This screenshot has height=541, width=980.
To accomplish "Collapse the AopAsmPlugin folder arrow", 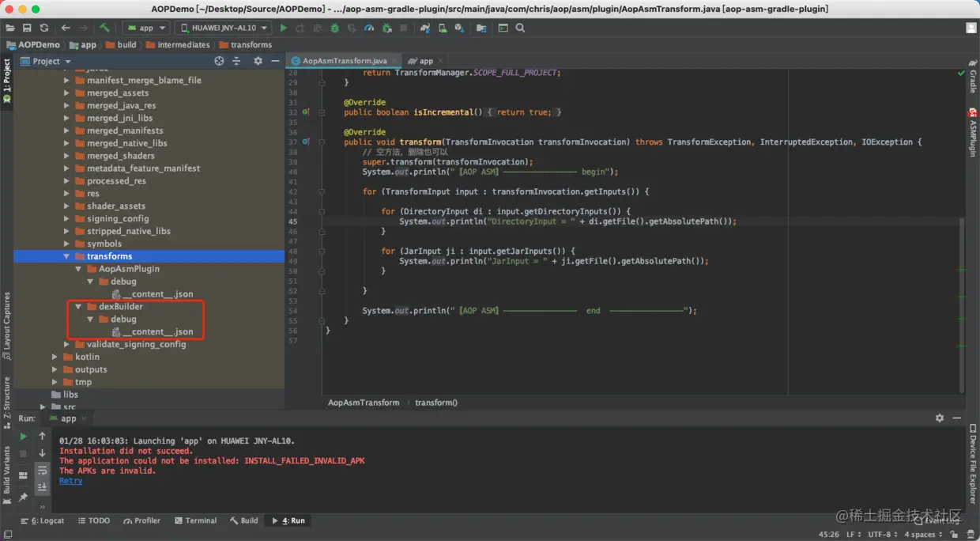I will click(x=78, y=269).
